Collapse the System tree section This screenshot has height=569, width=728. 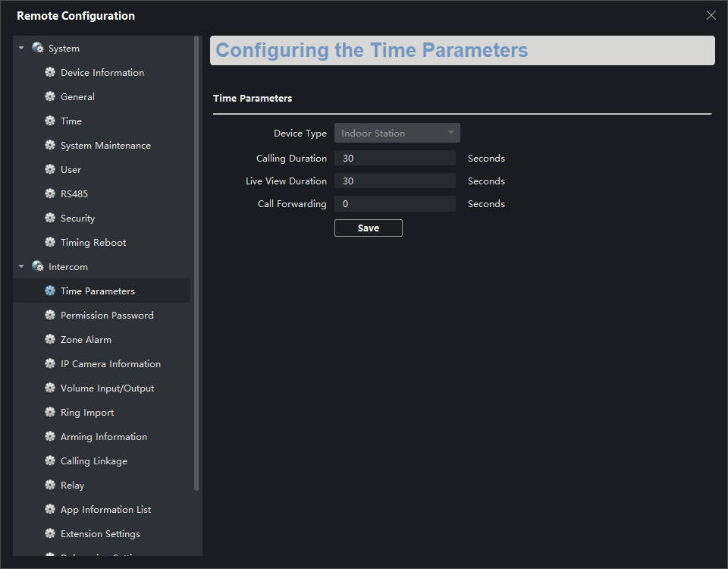[x=22, y=49]
